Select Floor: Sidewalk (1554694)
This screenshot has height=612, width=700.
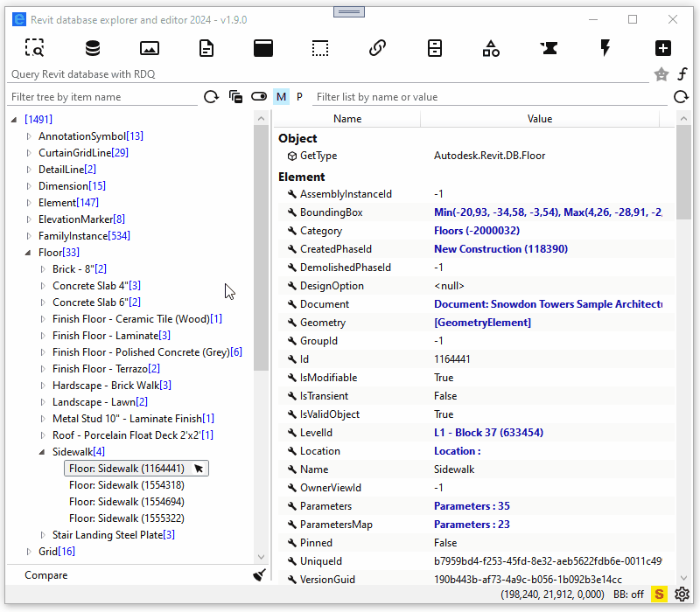127,501
